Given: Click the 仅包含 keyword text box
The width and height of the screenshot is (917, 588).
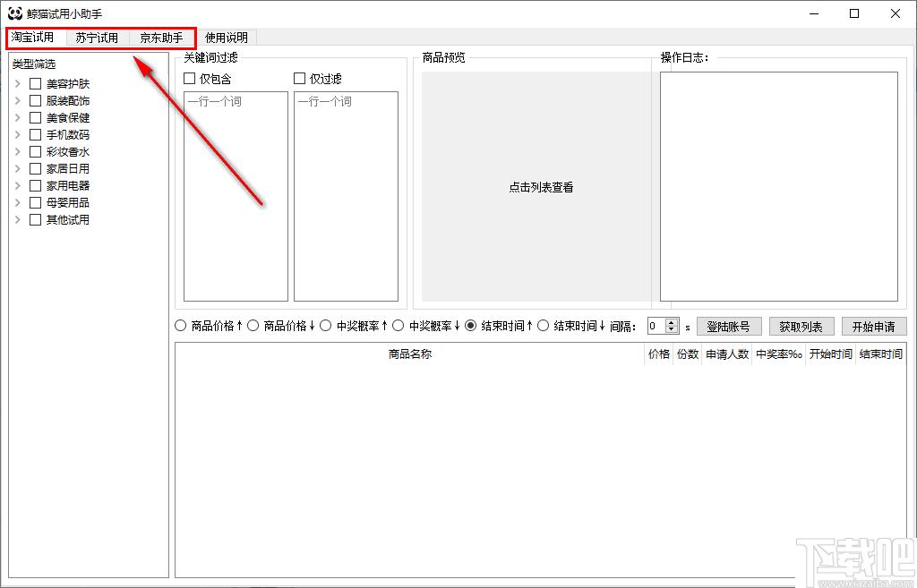Looking at the screenshot, I should [236, 196].
